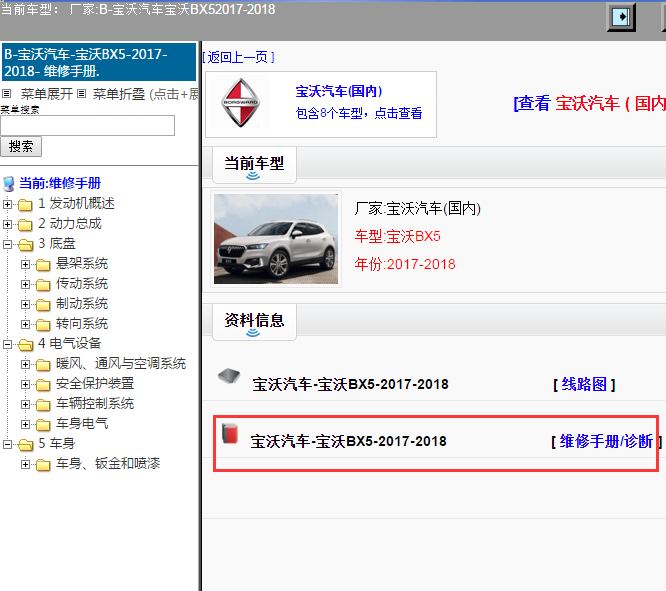Select 5 车身 in the tree
This screenshot has height=591, width=666.
pos(57,444)
